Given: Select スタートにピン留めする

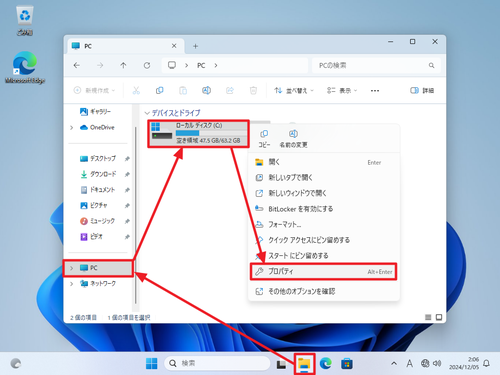Looking at the screenshot, I should point(324,256).
